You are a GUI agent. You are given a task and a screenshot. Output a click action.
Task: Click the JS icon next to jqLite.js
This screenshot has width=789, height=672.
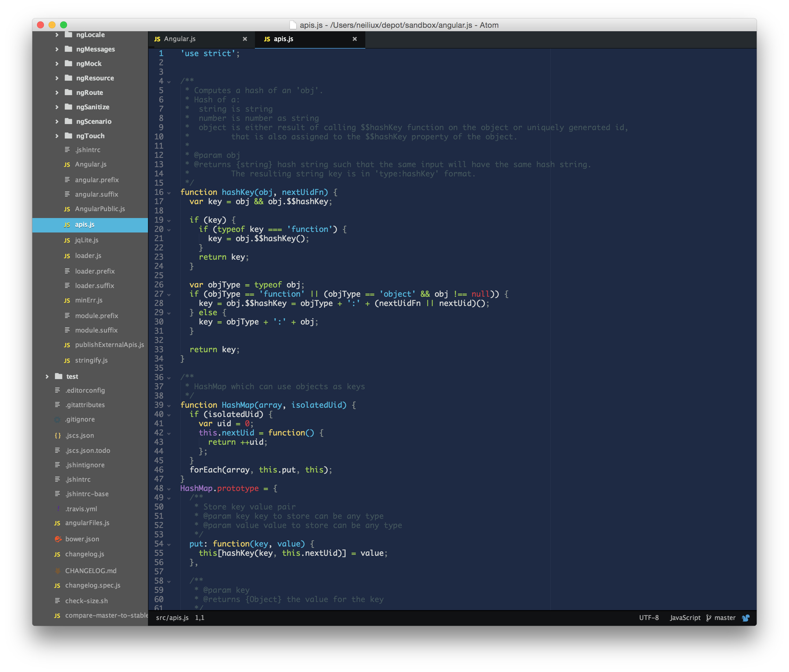click(67, 240)
